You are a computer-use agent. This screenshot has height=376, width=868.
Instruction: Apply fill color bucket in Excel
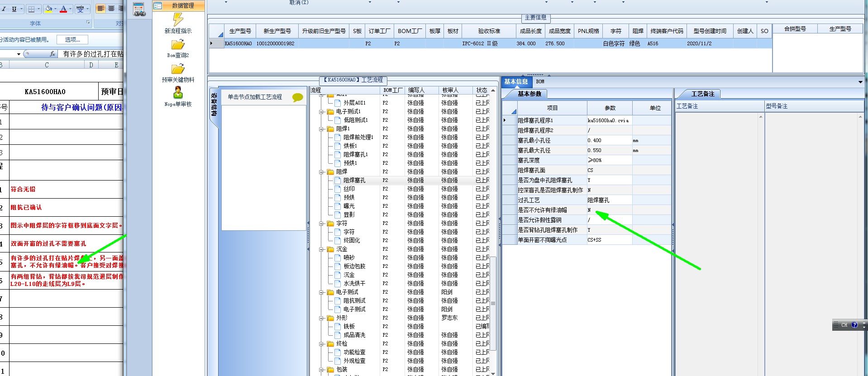tap(48, 9)
